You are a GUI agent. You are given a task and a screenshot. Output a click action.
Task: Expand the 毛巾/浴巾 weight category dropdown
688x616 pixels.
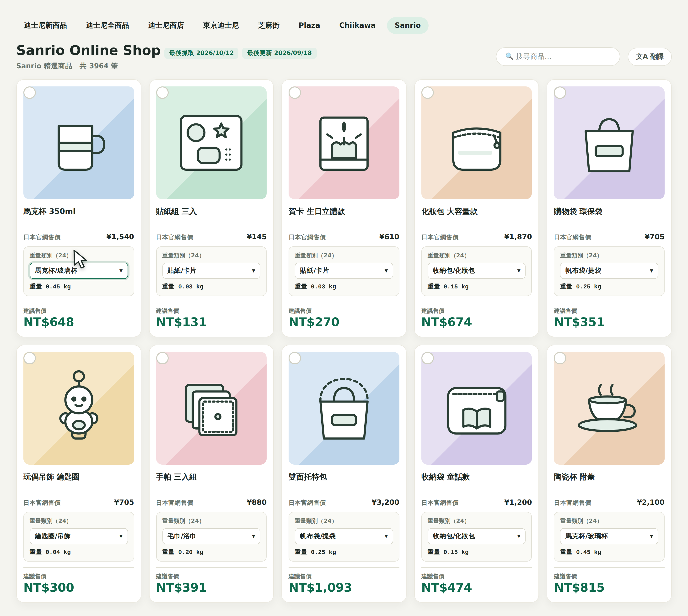click(211, 536)
